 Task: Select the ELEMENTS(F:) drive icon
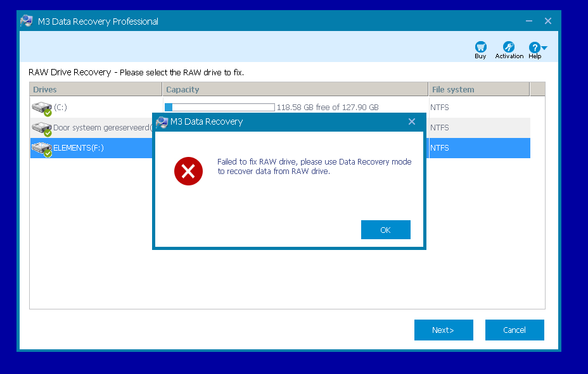[x=42, y=149]
